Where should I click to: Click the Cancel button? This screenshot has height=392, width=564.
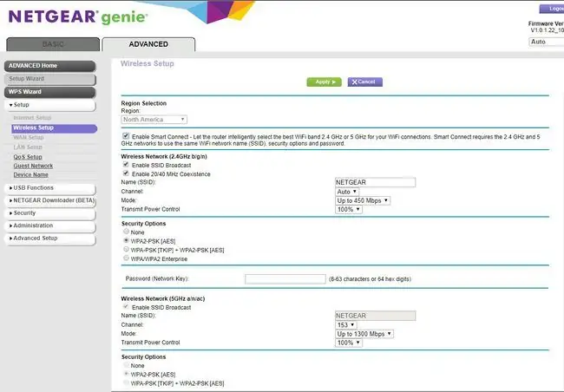[x=364, y=82]
